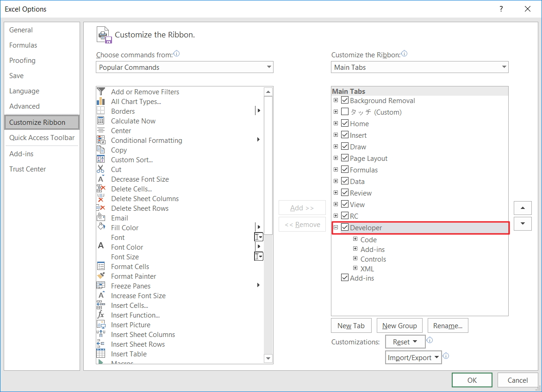Uncheck the Page Layout tab checkbox

point(345,158)
